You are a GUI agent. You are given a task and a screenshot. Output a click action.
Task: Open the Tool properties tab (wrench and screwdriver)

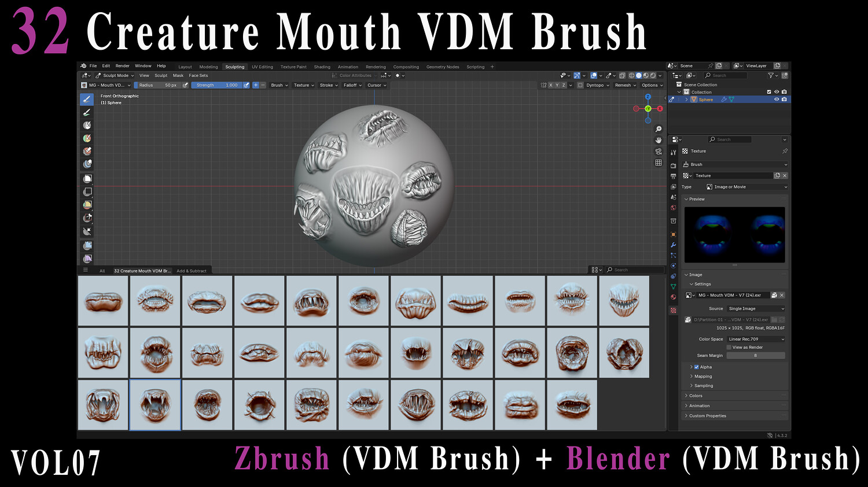click(673, 152)
